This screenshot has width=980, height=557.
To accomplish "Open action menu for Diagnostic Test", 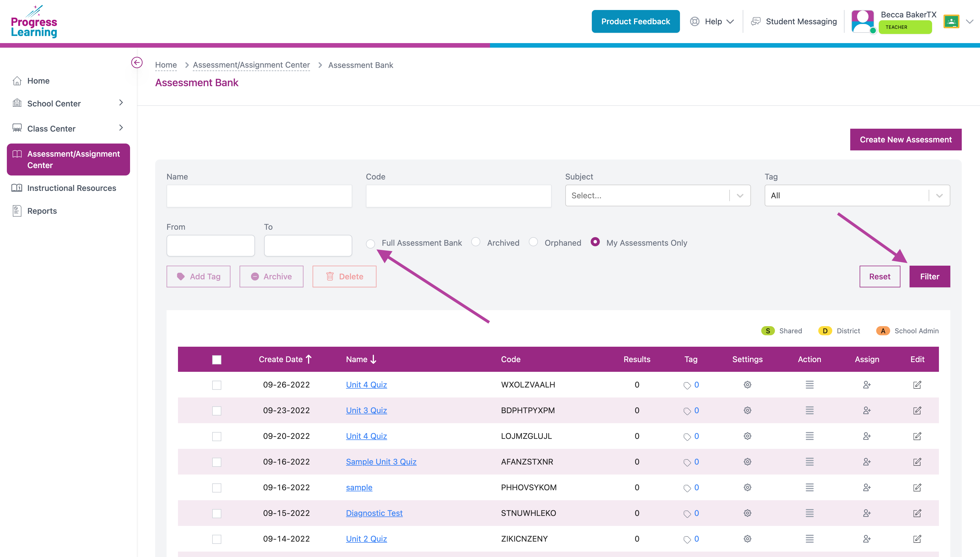I will tap(809, 512).
